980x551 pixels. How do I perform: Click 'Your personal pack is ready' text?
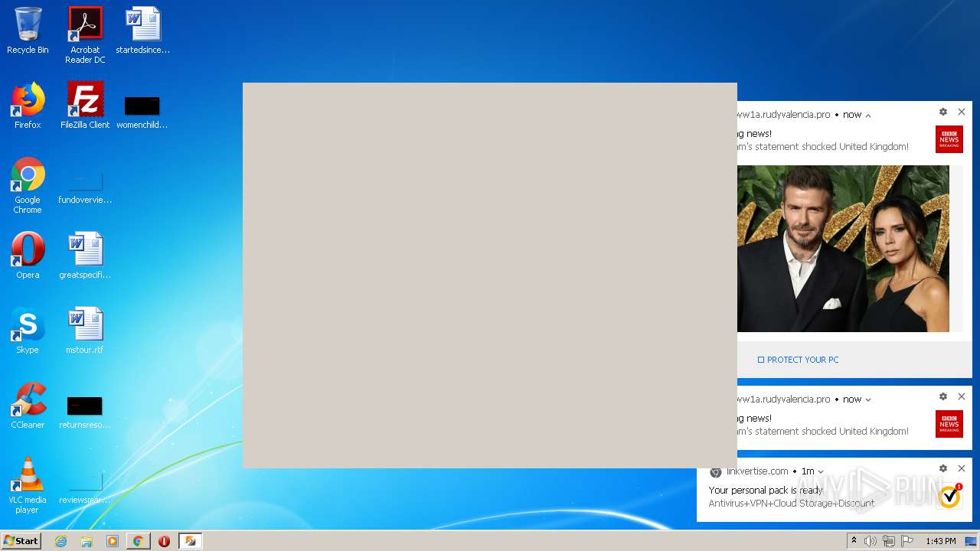766,490
